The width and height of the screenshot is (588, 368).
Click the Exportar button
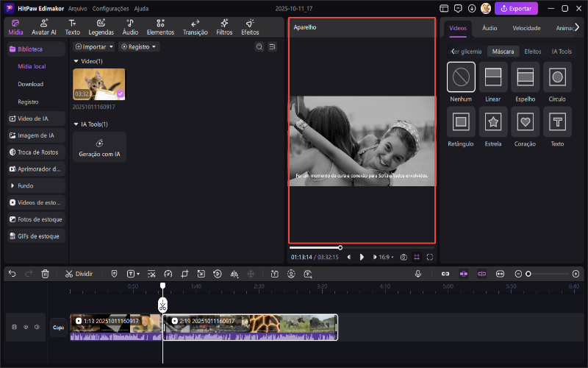coord(516,8)
